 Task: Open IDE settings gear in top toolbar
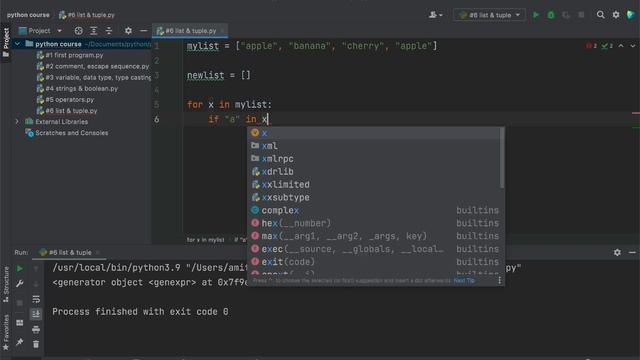[x=616, y=15]
